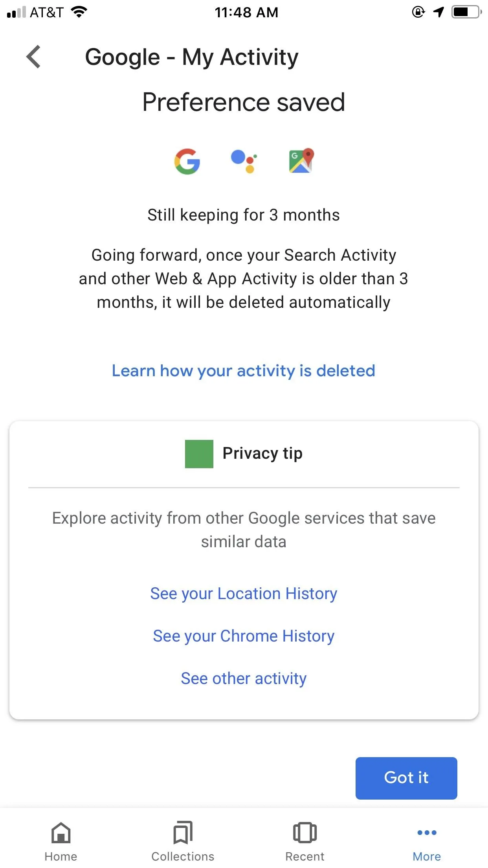Open the Home tab
The height and width of the screenshot is (868, 488).
tap(61, 841)
